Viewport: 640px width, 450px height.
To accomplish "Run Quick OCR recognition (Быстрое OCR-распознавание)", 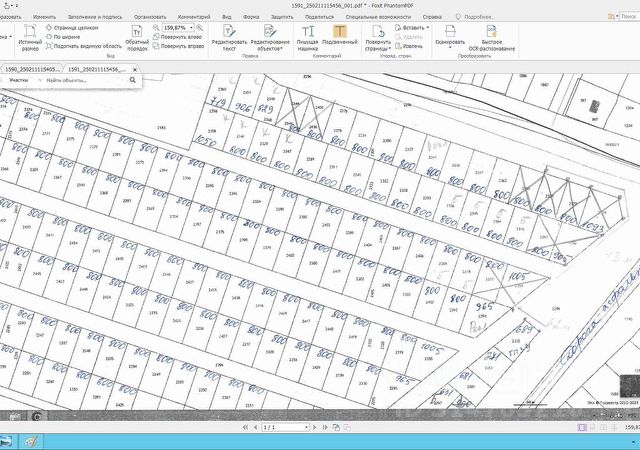I will point(491,38).
